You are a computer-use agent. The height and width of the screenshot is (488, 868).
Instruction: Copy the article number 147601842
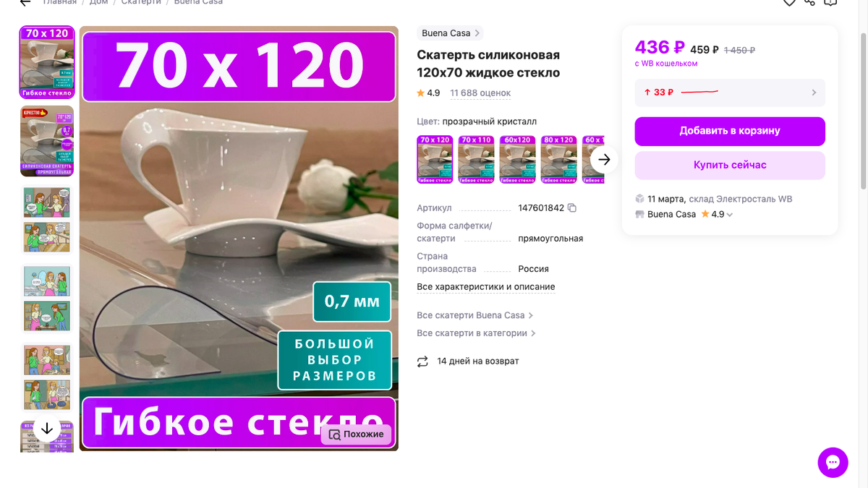pyautogui.click(x=572, y=208)
